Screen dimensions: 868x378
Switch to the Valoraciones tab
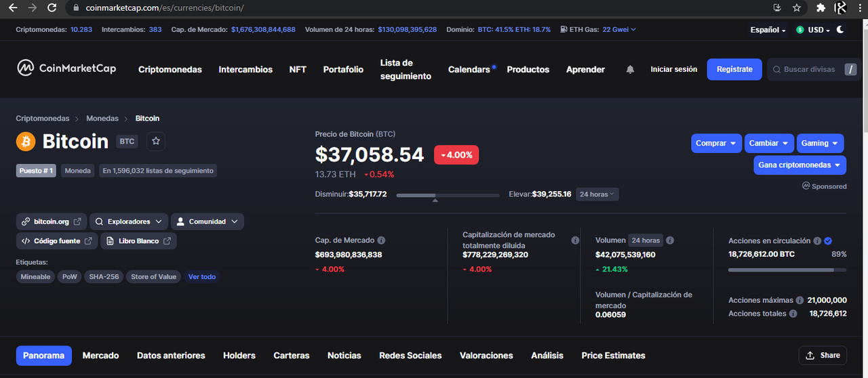486,356
